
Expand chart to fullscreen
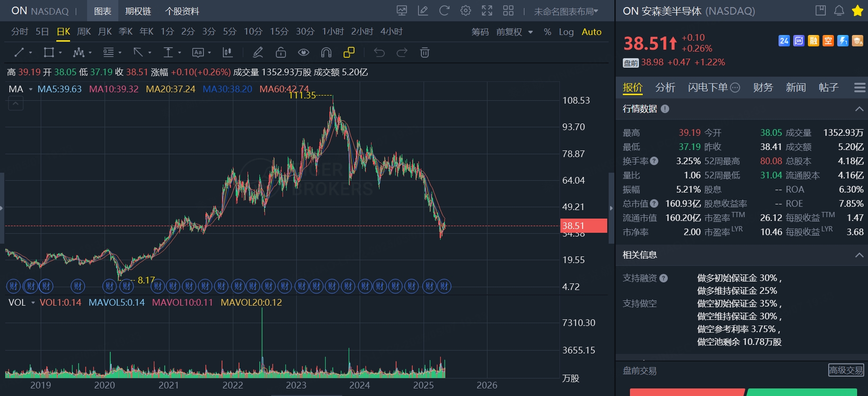(487, 10)
